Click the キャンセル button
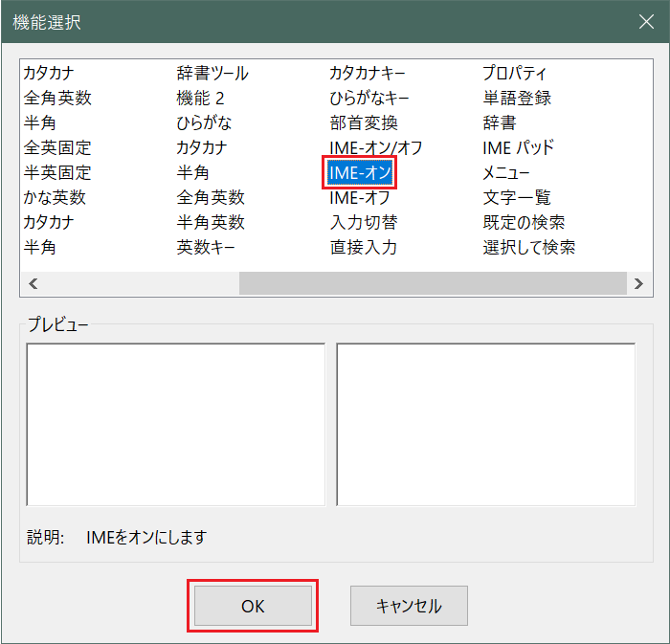This screenshot has height=644, width=670. (409, 606)
